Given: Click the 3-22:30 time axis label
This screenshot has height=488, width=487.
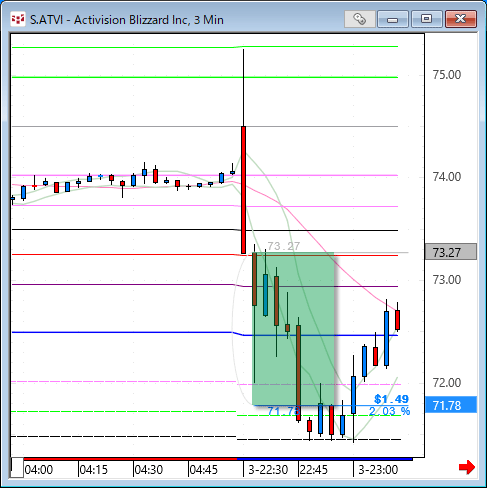Looking at the screenshot, I should [x=268, y=470].
